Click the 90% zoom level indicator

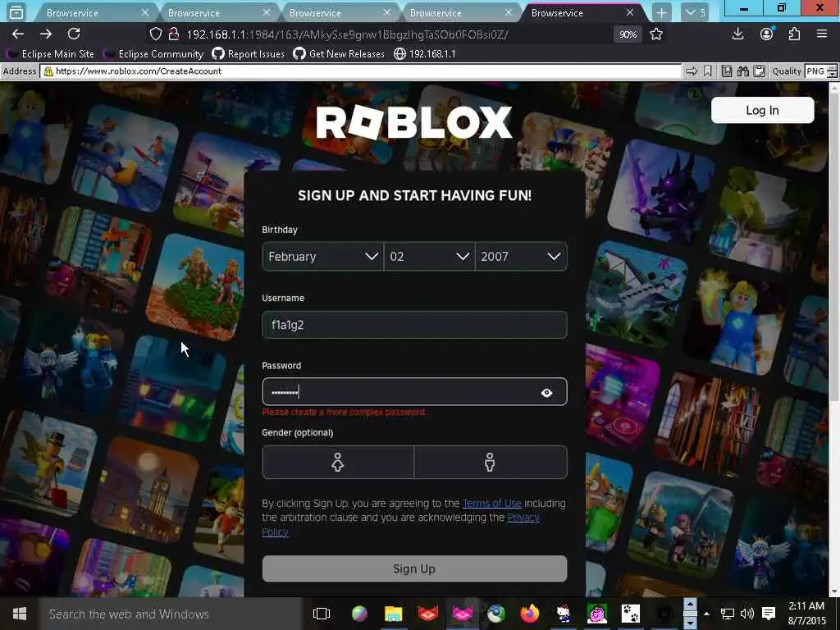point(628,34)
